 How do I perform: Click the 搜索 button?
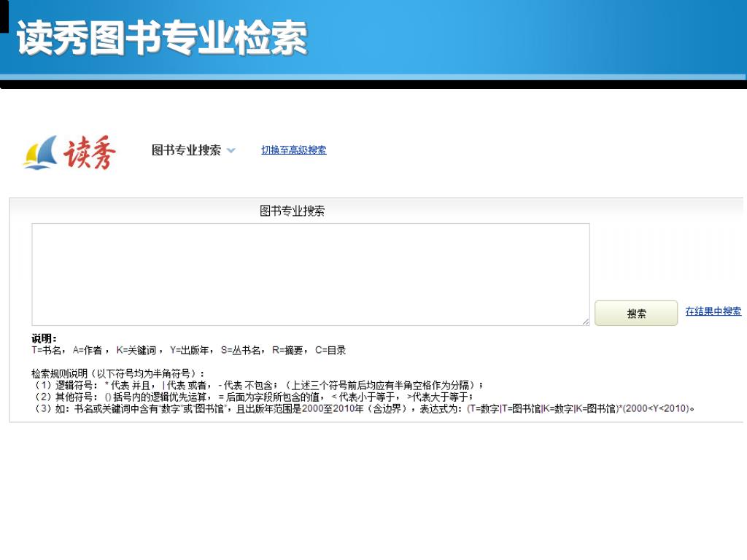coord(636,313)
